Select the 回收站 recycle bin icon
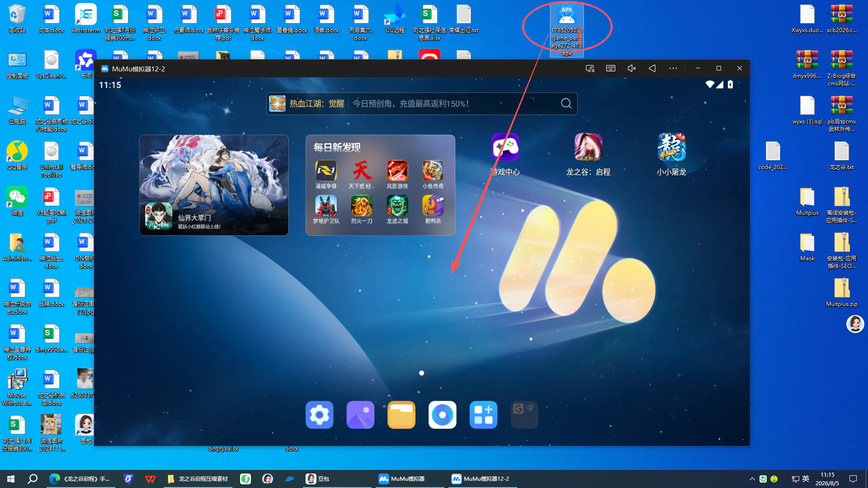This screenshot has width=868, height=488. pyautogui.click(x=17, y=19)
